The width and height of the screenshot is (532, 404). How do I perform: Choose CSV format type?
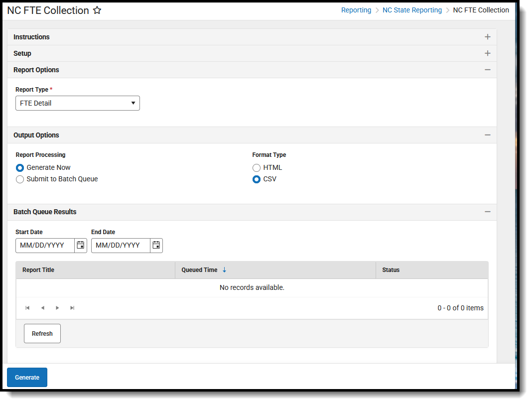coord(257,179)
